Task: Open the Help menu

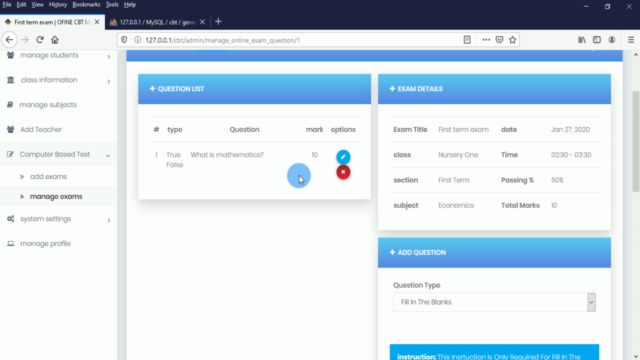Action: (130, 4)
